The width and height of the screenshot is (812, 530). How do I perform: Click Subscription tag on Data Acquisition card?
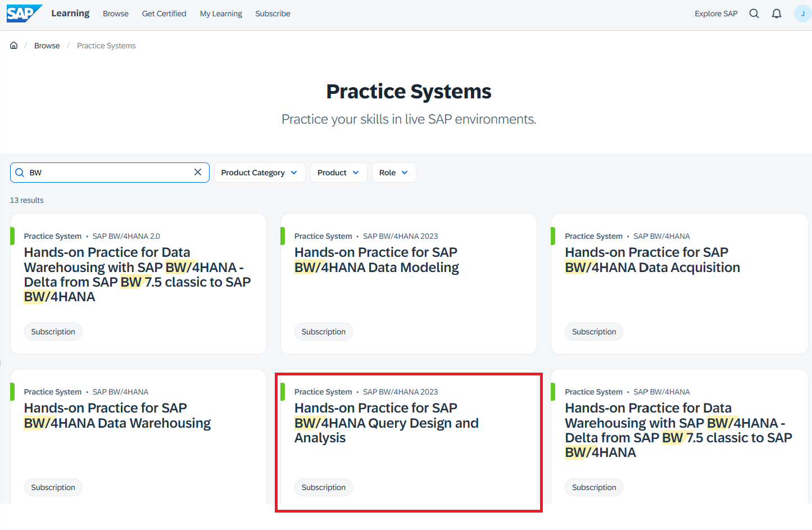pos(594,332)
